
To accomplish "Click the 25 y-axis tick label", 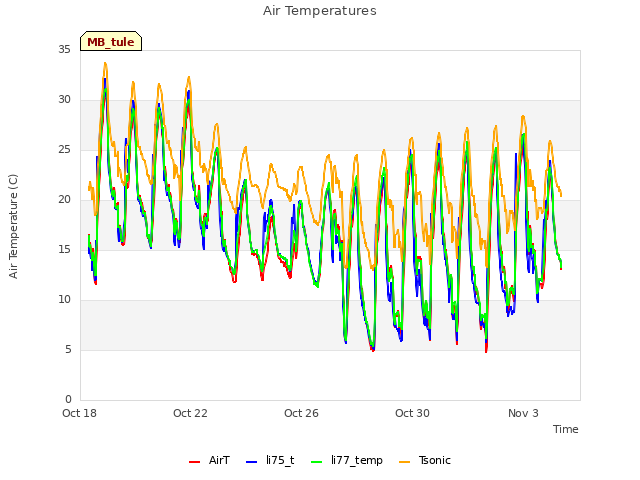I will (x=64, y=149).
